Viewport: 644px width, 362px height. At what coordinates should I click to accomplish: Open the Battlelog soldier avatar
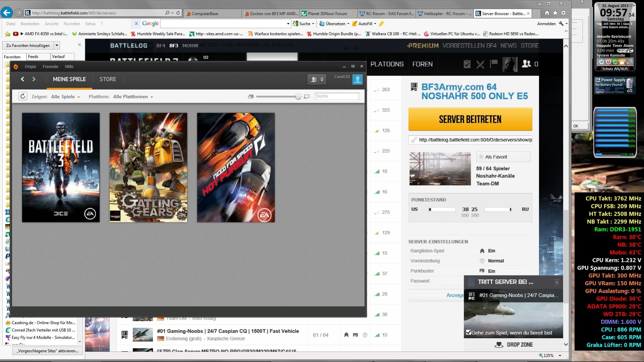click(510, 64)
